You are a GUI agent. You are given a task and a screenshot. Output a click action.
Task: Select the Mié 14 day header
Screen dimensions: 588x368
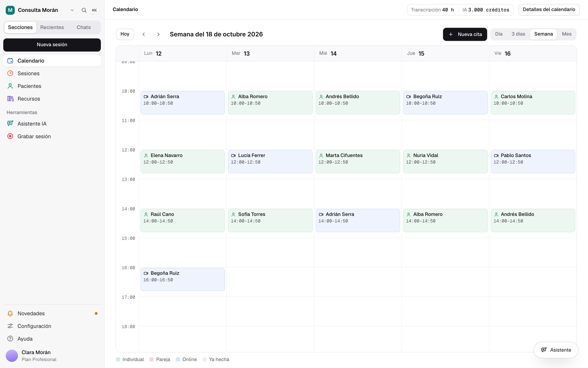pos(358,54)
